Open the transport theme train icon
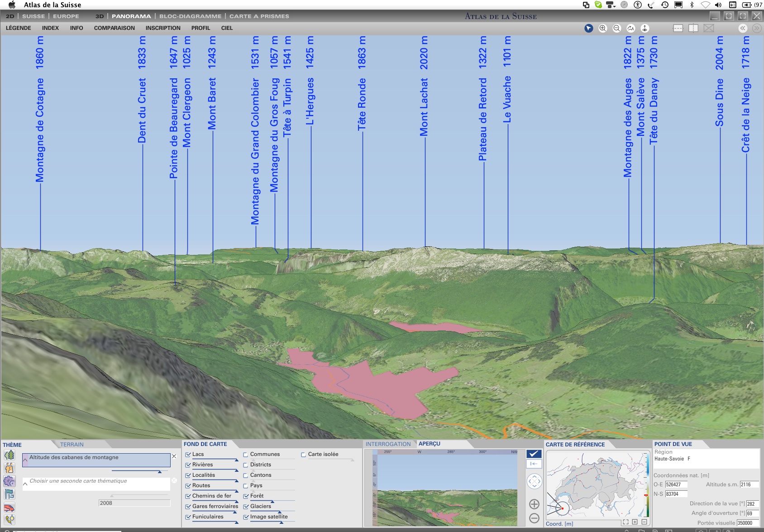764x532 pixels. (x=9, y=508)
